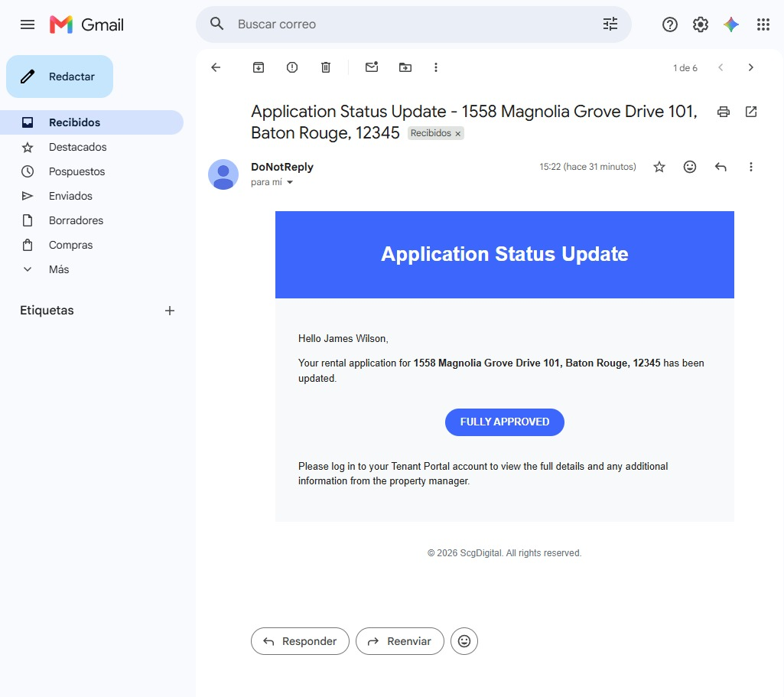
Task: Toggle the main menu hamburger
Action: (x=28, y=24)
